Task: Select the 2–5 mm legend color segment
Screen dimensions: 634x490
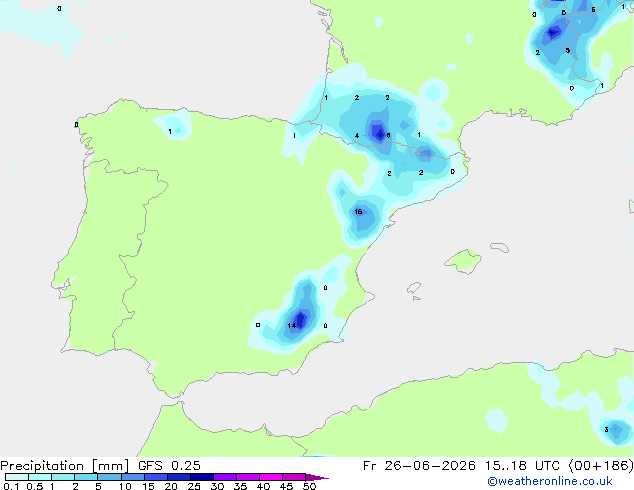Action: coord(86,477)
